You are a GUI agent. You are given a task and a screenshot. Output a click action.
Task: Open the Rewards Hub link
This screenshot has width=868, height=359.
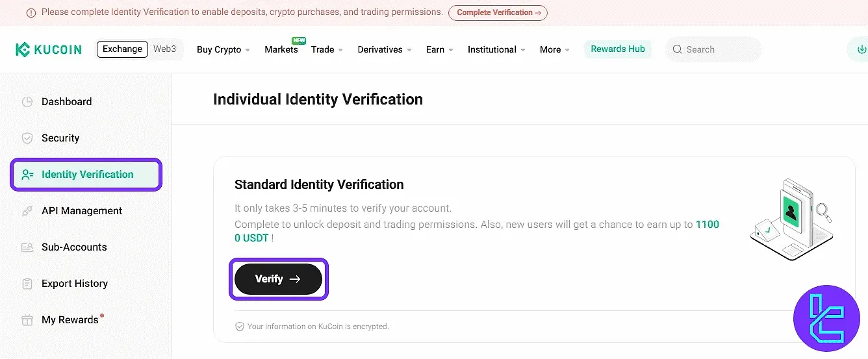pyautogui.click(x=617, y=49)
